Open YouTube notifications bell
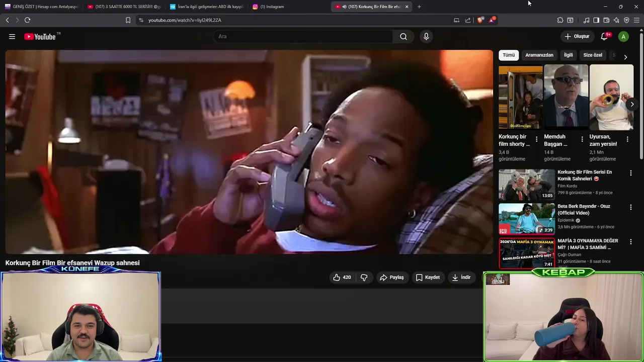This screenshot has width=644, height=362. (605, 36)
